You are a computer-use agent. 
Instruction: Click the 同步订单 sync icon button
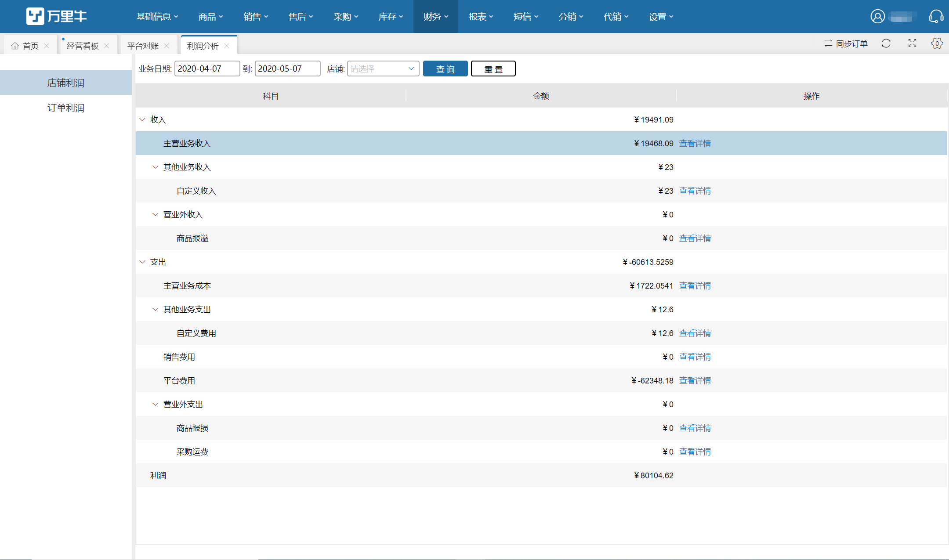tap(846, 43)
